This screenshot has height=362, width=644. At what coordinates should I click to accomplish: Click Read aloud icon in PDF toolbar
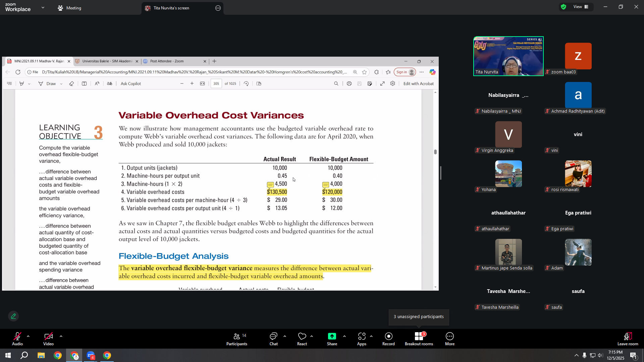97,83
